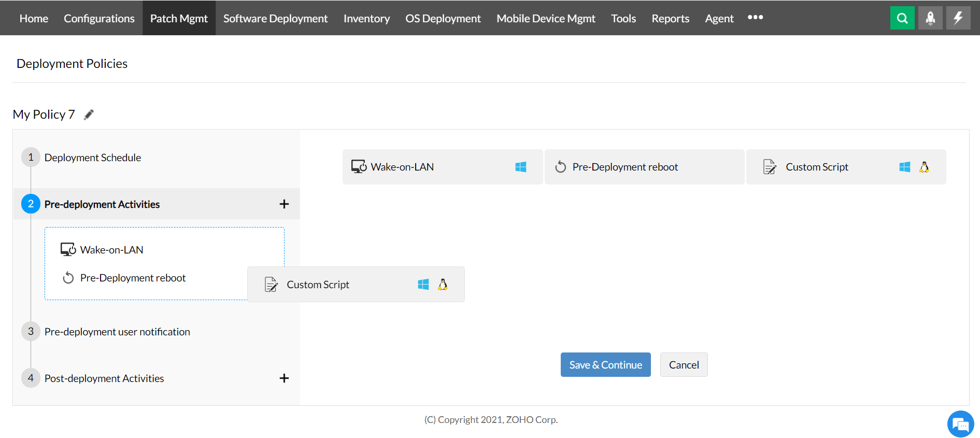Expand Pre-deployment Activities with plus icon

click(284, 204)
